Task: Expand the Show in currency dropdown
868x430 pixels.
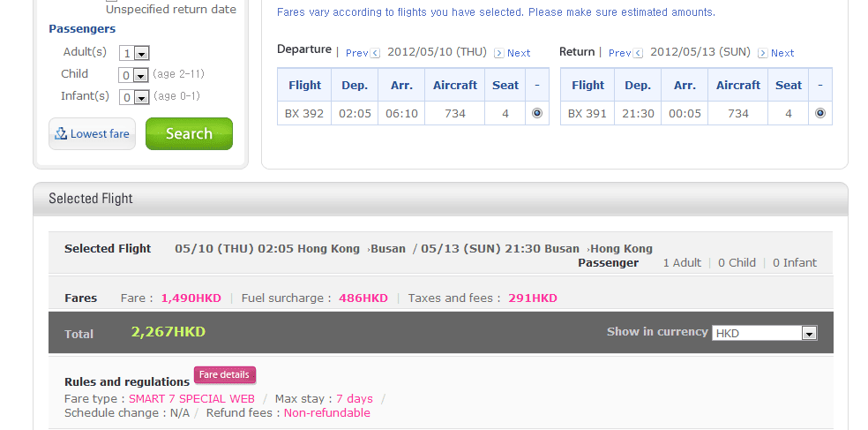Action: pos(809,333)
